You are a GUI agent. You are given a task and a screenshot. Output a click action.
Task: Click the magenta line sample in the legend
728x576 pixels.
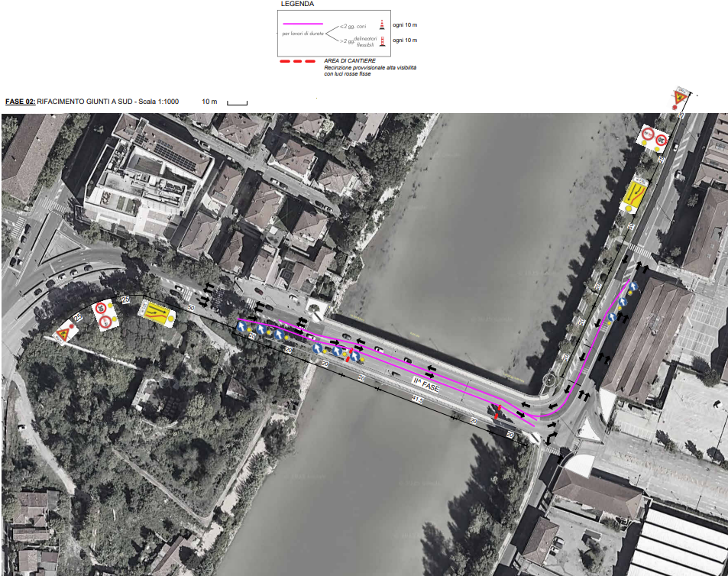tap(303, 24)
